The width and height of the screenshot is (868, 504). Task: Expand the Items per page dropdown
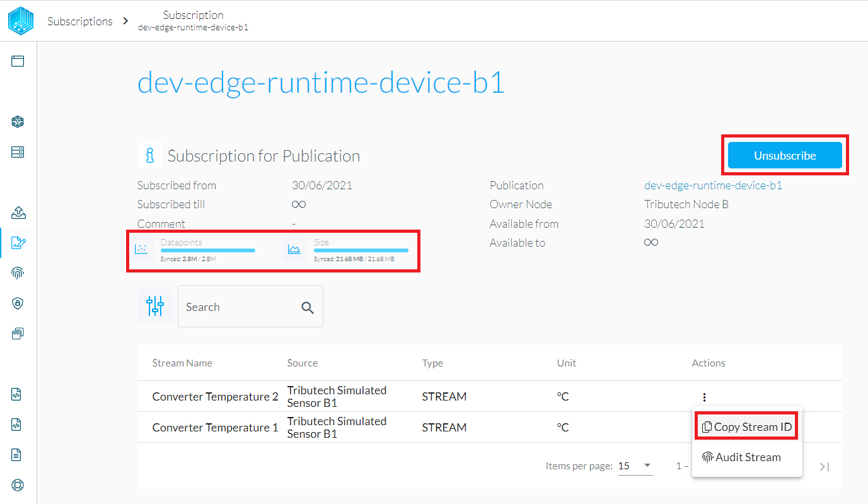tap(635, 466)
